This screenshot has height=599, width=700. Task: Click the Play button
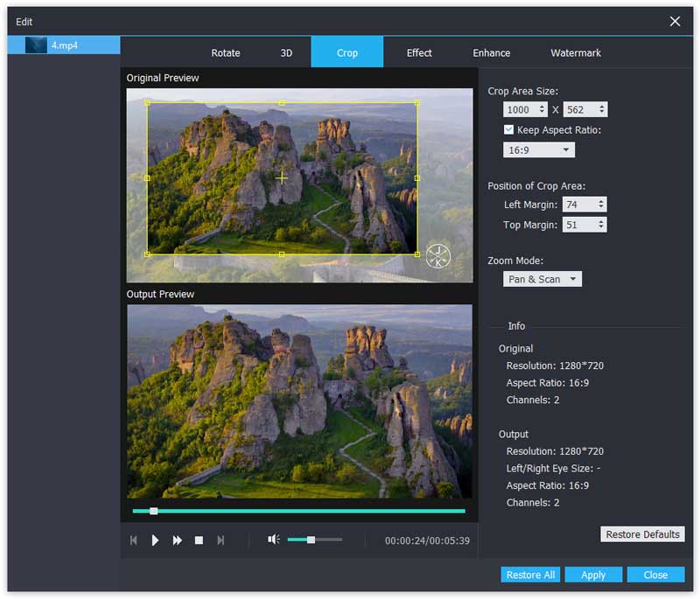pos(155,540)
